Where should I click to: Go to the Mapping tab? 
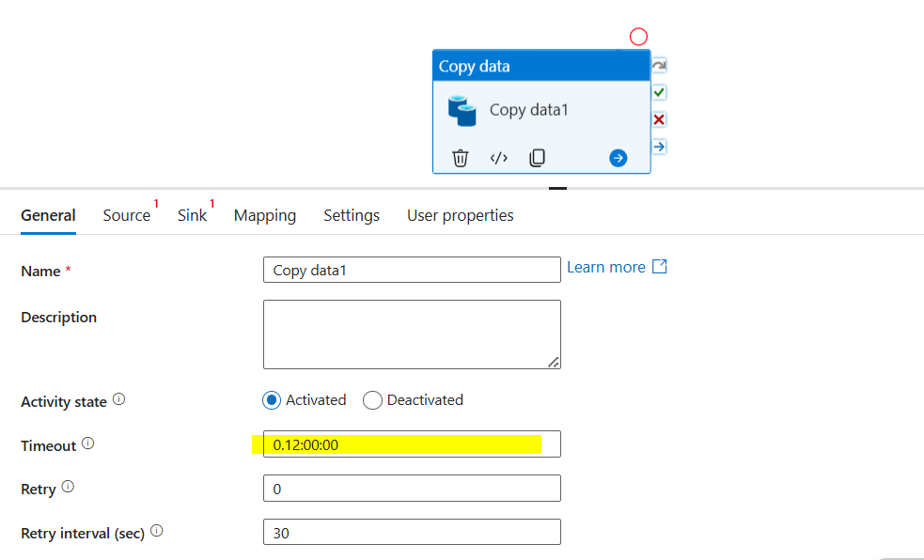tap(265, 215)
